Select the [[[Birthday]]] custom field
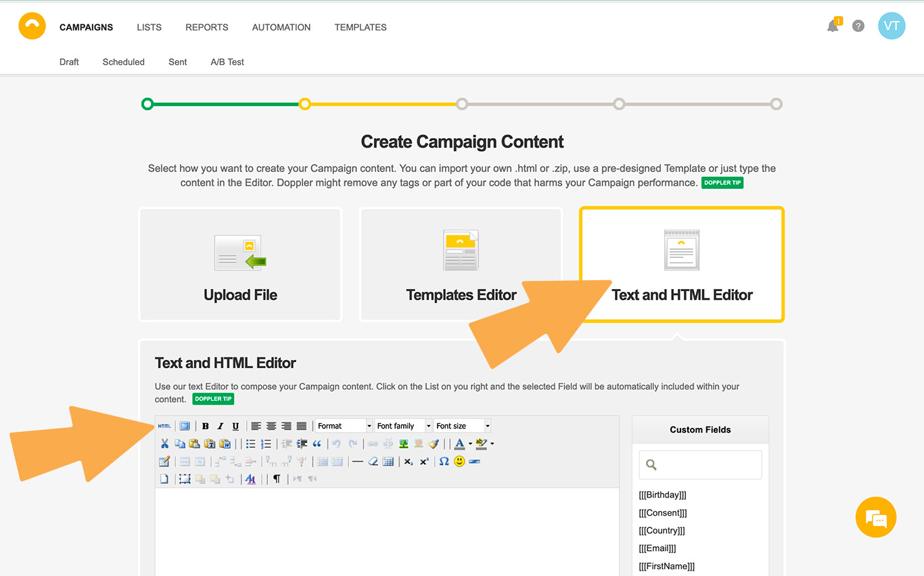Viewport: 924px width, 576px height. (662, 495)
